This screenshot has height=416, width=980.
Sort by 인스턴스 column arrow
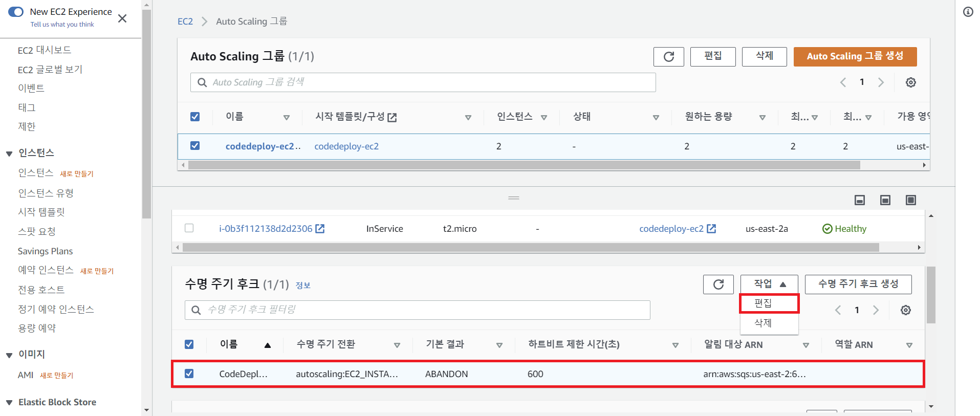click(544, 118)
